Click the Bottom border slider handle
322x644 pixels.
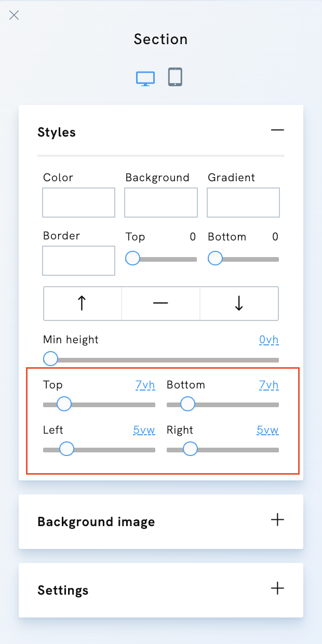click(214, 258)
